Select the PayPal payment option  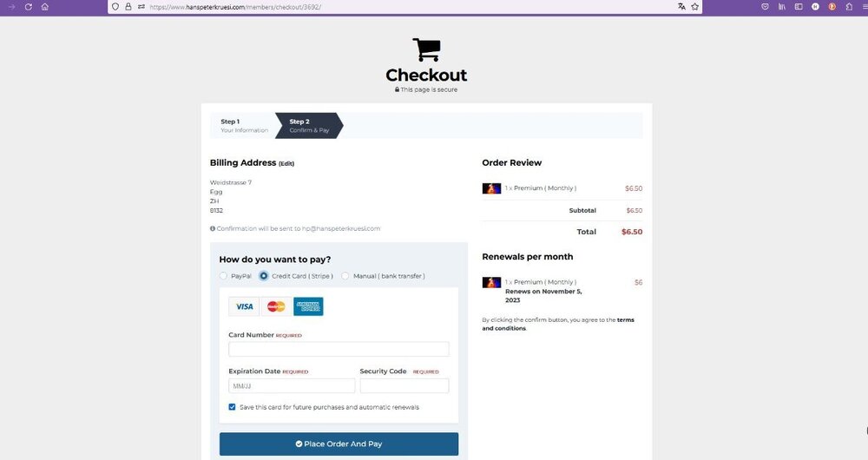point(223,276)
